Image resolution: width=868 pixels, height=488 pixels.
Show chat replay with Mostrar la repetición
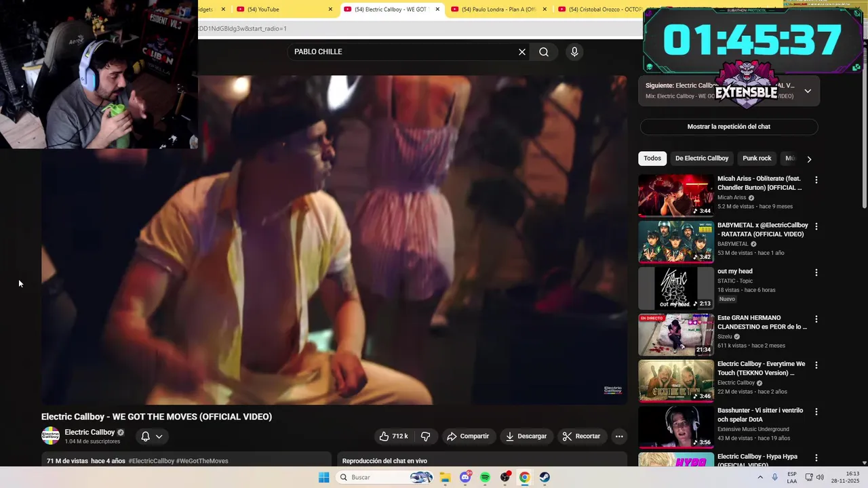pos(729,127)
